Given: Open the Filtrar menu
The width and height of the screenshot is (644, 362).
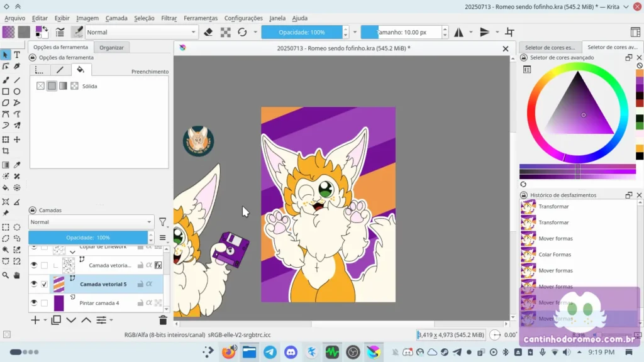Looking at the screenshot, I should (169, 18).
